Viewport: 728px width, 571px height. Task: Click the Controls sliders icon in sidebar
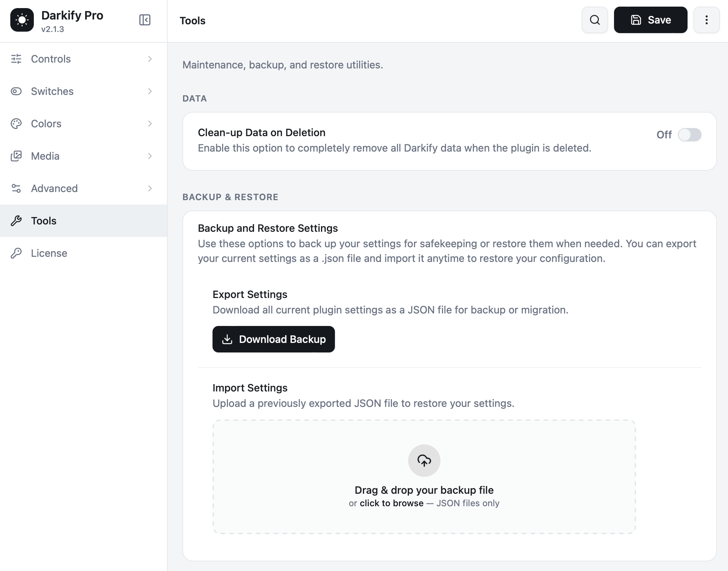(16, 59)
